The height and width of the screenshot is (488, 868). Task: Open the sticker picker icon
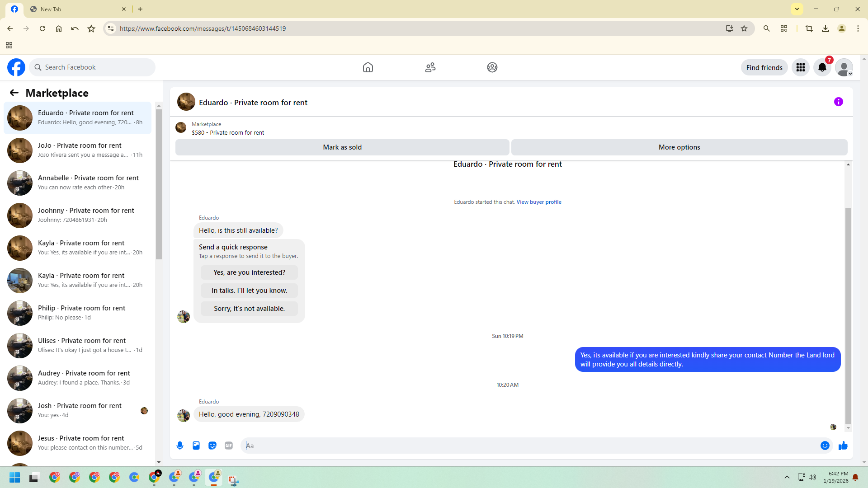click(212, 446)
